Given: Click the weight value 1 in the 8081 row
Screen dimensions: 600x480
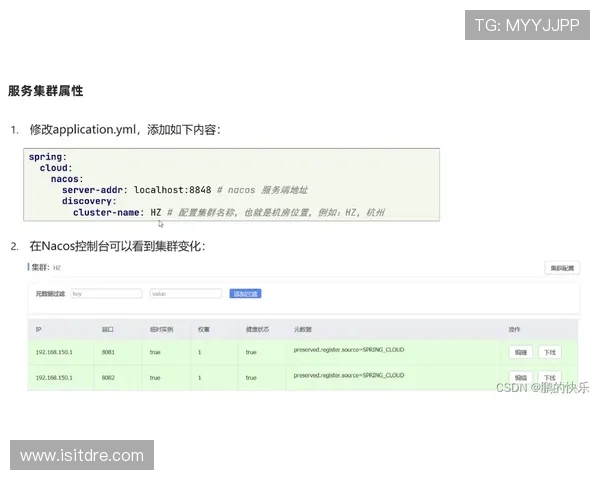Looking at the screenshot, I should [199, 352].
